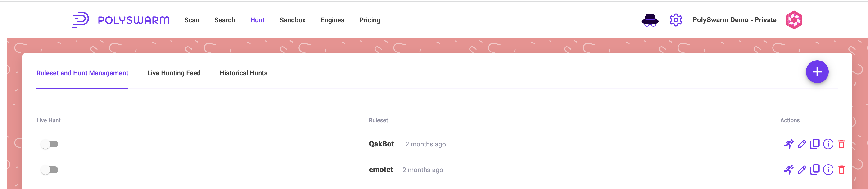Image resolution: width=868 pixels, height=189 pixels.
Task: Show info for QakBot ruleset
Action: [x=828, y=144]
